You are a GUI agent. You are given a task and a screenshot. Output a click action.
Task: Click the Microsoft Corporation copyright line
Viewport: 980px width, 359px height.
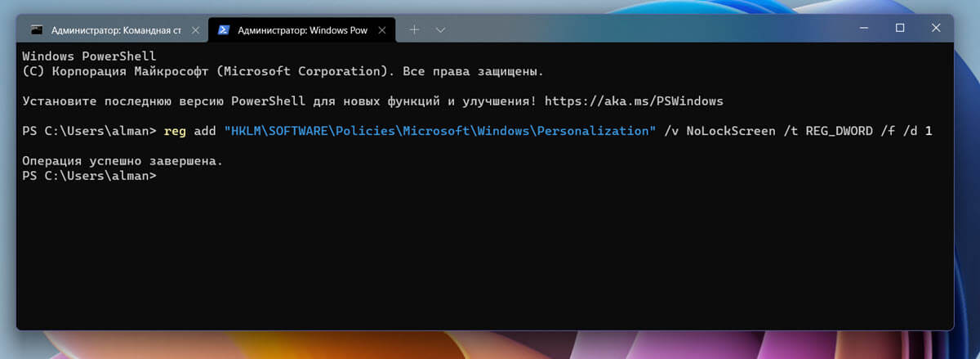(x=283, y=71)
